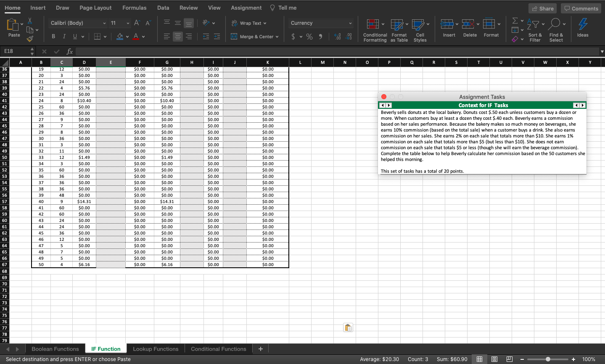This screenshot has width=605, height=364.
Task: Click the percent style icon
Action: coord(309,37)
